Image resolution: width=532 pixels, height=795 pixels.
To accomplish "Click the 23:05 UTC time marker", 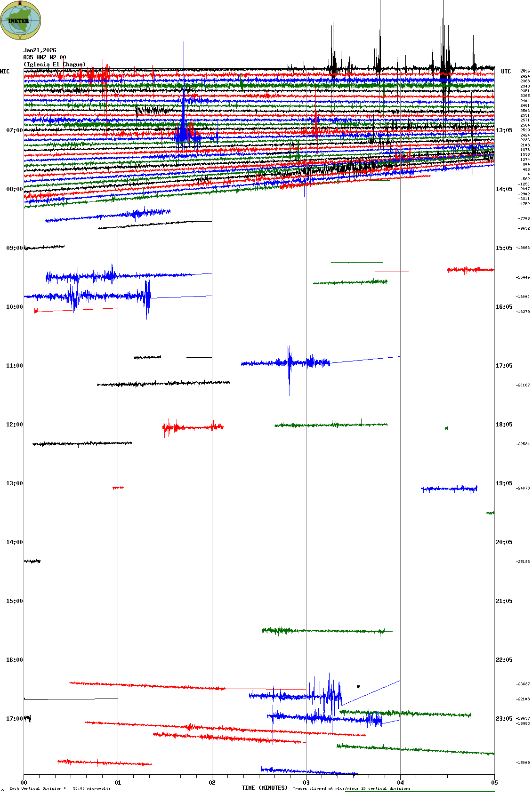I will pyautogui.click(x=504, y=719).
